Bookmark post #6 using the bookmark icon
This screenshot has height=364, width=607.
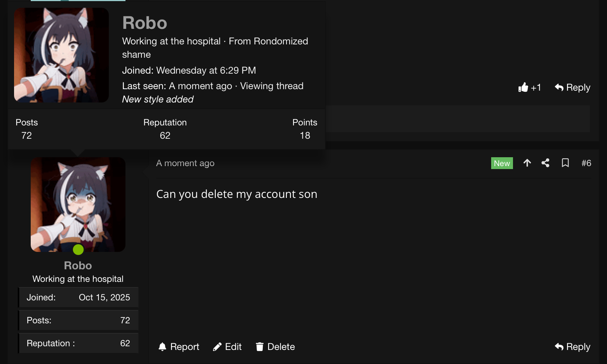565,163
